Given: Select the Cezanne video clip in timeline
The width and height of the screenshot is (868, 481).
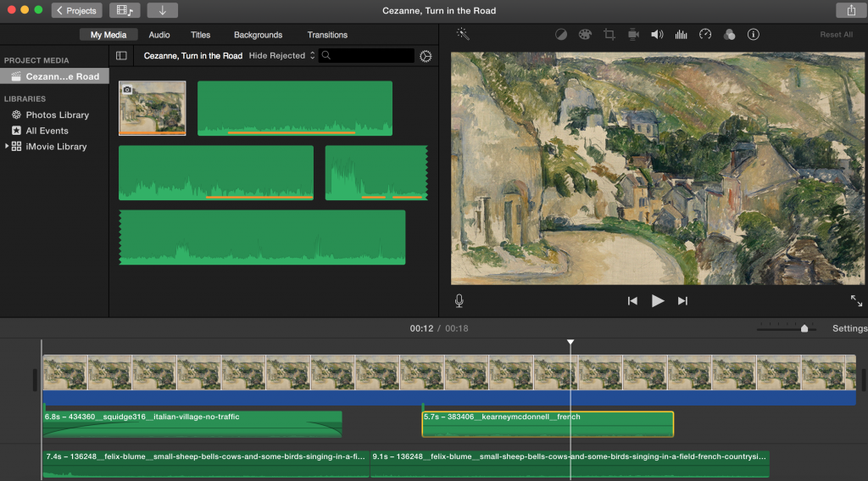Looking at the screenshot, I should coord(449,372).
